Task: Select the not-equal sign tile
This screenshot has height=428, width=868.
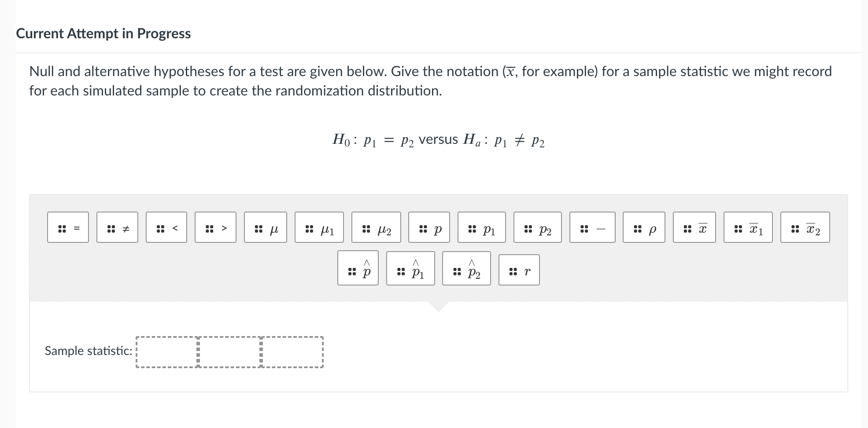Action: [x=117, y=227]
